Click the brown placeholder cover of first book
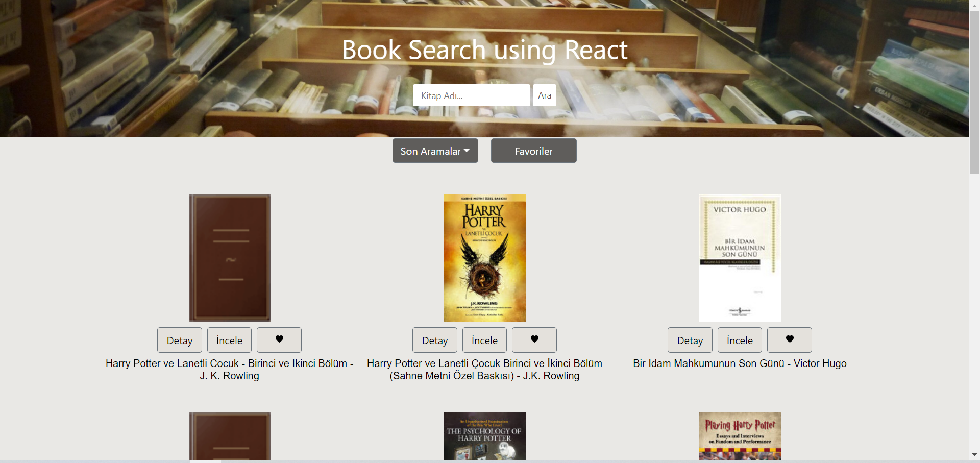This screenshot has width=980, height=463. coord(230,258)
